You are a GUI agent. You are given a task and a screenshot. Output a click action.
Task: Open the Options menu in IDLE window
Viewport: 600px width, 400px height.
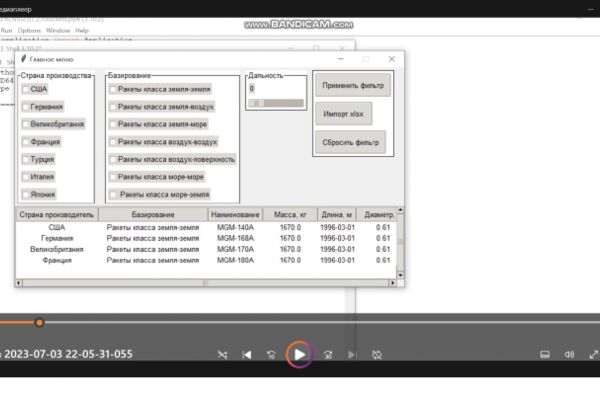click(29, 30)
